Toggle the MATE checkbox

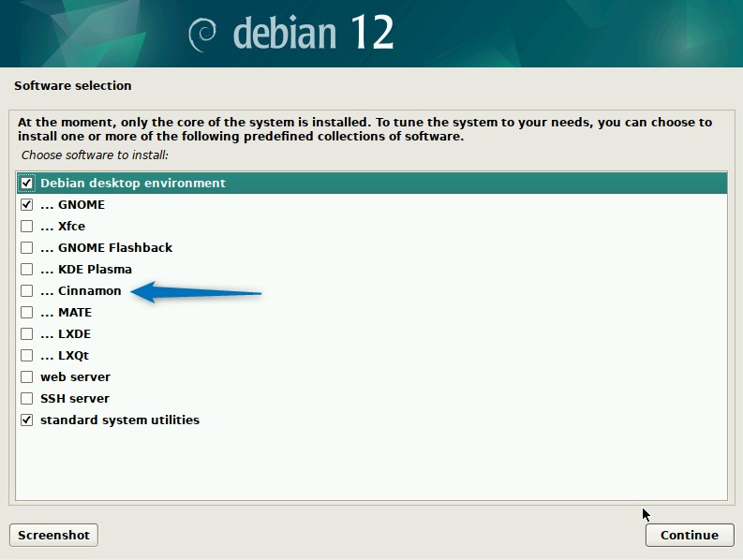click(x=26, y=312)
